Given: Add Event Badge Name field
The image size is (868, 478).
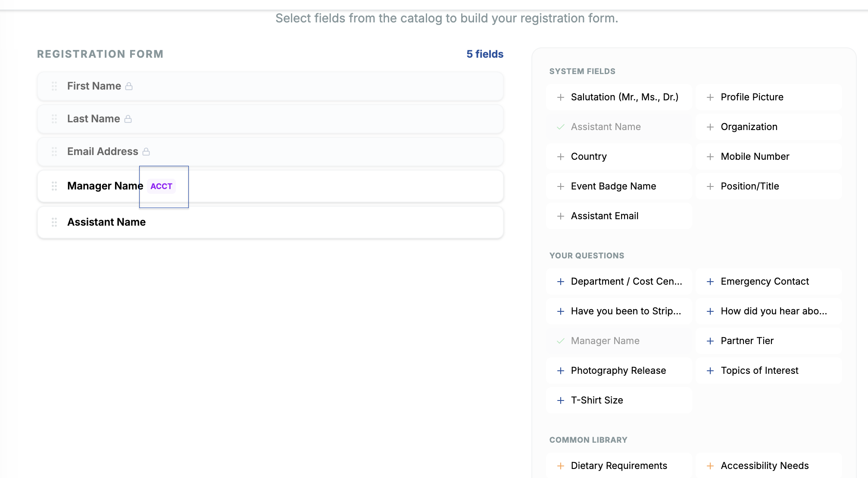Looking at the screenshot, I should (x=619, y=186).
